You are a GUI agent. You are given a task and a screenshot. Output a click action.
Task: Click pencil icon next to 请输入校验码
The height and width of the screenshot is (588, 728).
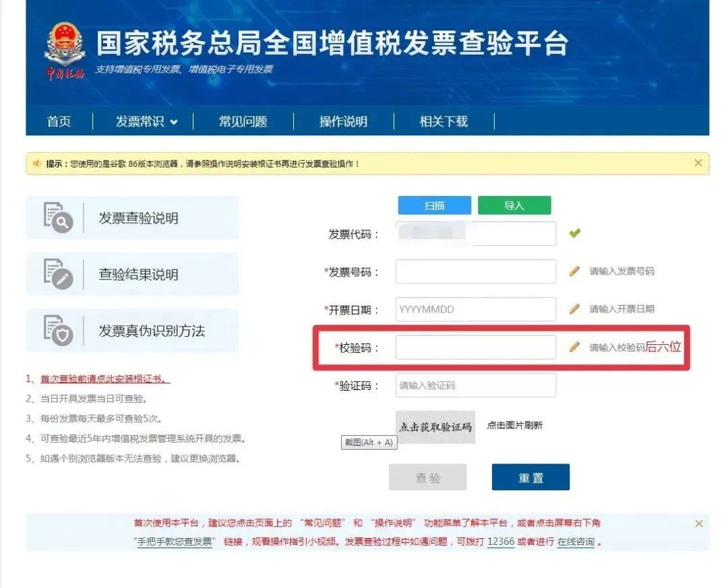click(575, 347)
